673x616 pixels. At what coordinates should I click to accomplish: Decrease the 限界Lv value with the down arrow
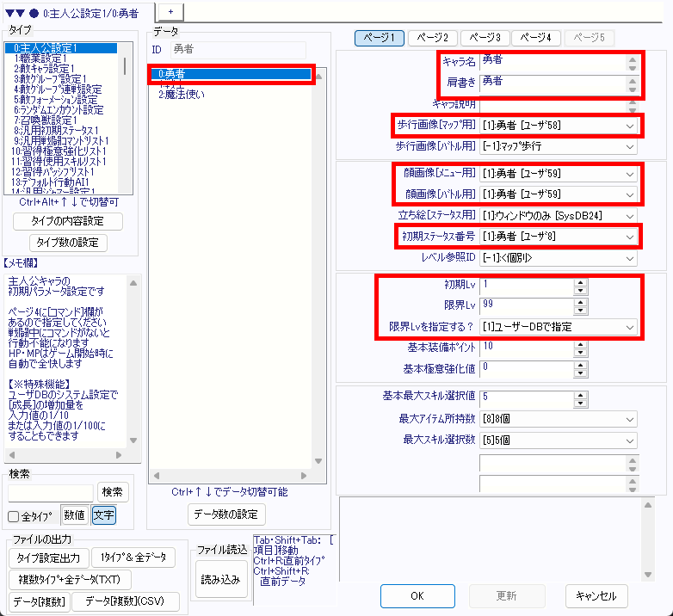click(580, 309)
